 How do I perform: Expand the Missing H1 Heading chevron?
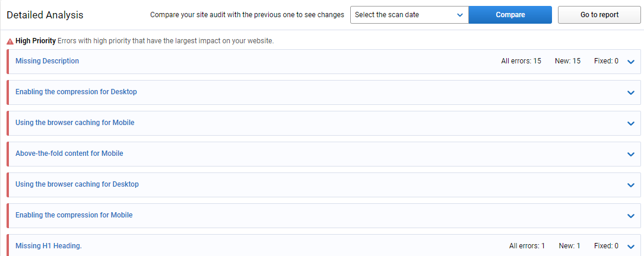point(632,247)
